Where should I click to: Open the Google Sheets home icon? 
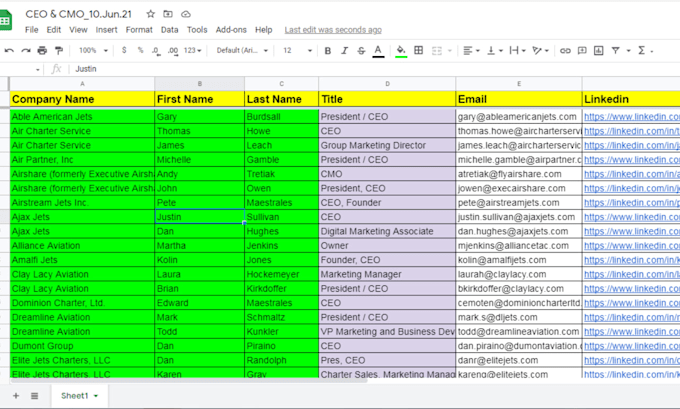click(5, 21)
